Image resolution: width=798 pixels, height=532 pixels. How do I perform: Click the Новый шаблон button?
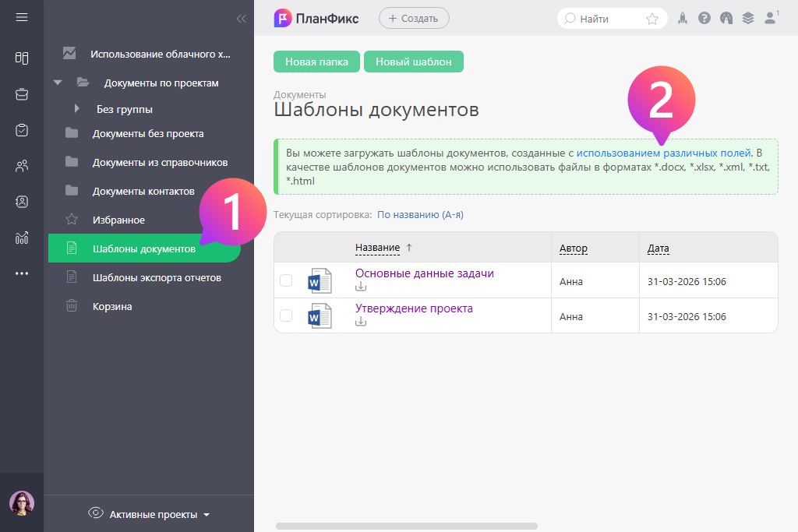pyautogui.click(x=413, y=62)
